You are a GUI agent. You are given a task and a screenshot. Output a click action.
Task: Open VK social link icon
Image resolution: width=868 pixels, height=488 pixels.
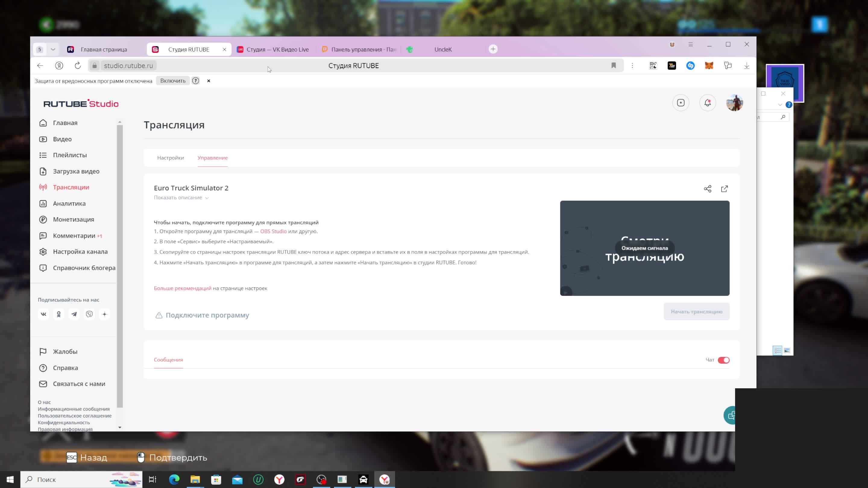point(43,314)
